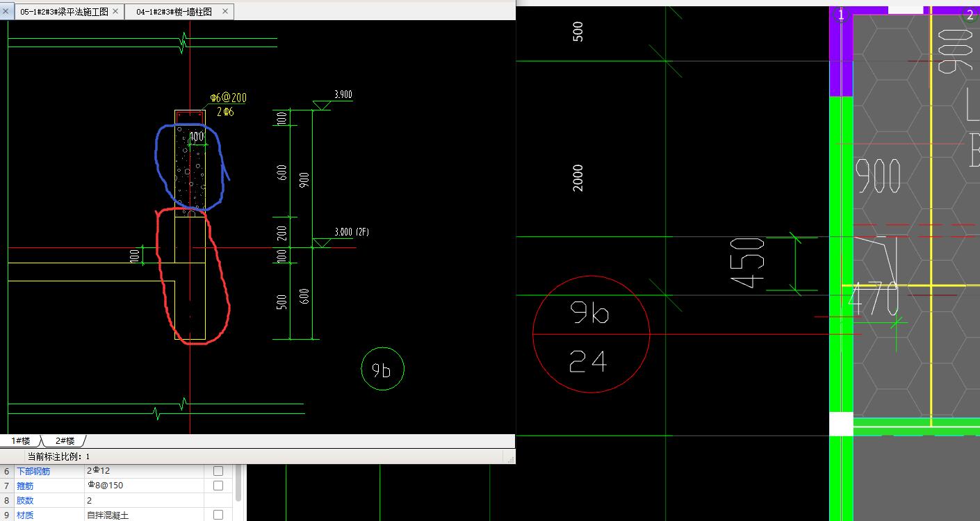Select the 1#楼 layout tab
The height and width of the screenshot is (521, 980).
[x=21, y=441]
